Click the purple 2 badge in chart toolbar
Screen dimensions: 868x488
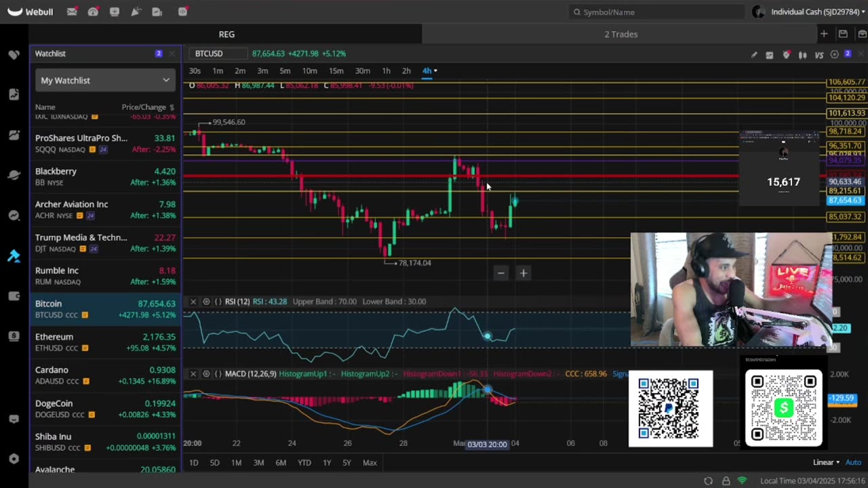click(848, 54)
